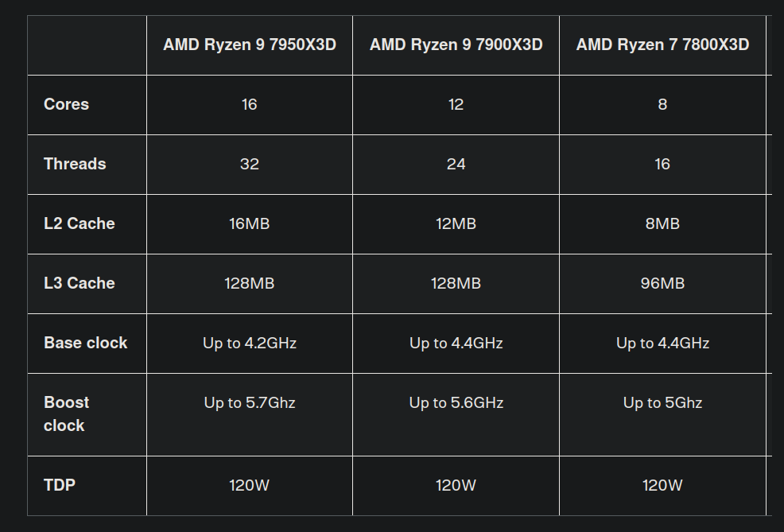This screenshot has width=784, height=532.
Task: Click the AMD Ryzen 9 7950X3D column header
Action: 250,45
